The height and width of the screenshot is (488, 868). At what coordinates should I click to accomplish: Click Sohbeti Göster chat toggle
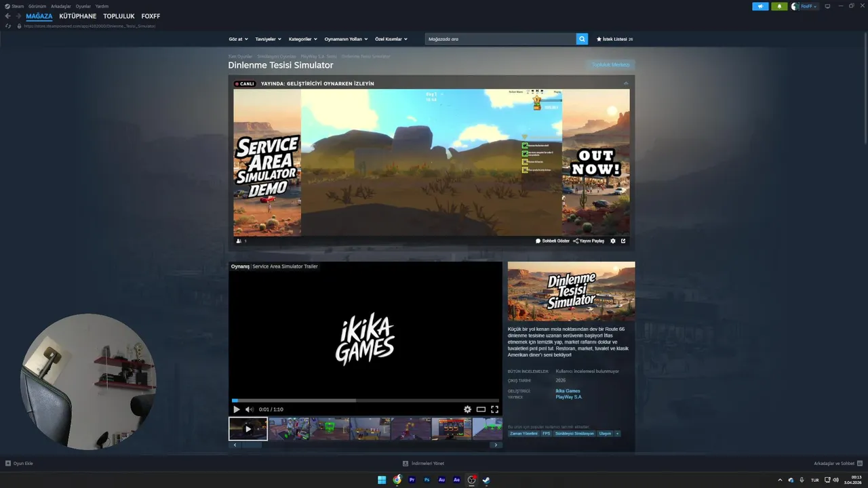[553, 241]
